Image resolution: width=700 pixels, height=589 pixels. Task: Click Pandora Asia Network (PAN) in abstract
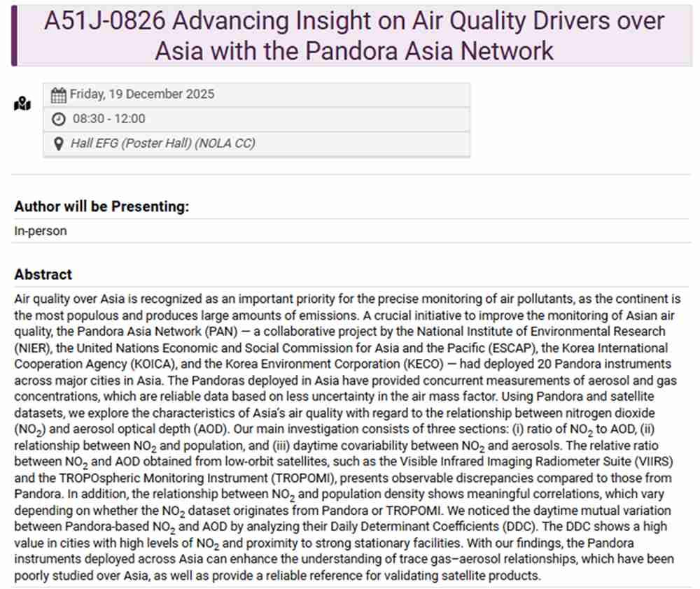[x=157, y=332]
